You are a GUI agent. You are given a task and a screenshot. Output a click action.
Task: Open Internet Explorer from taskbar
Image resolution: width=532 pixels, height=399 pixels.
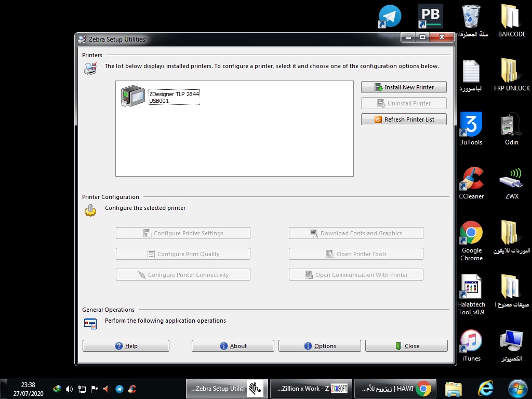[486, 389]
